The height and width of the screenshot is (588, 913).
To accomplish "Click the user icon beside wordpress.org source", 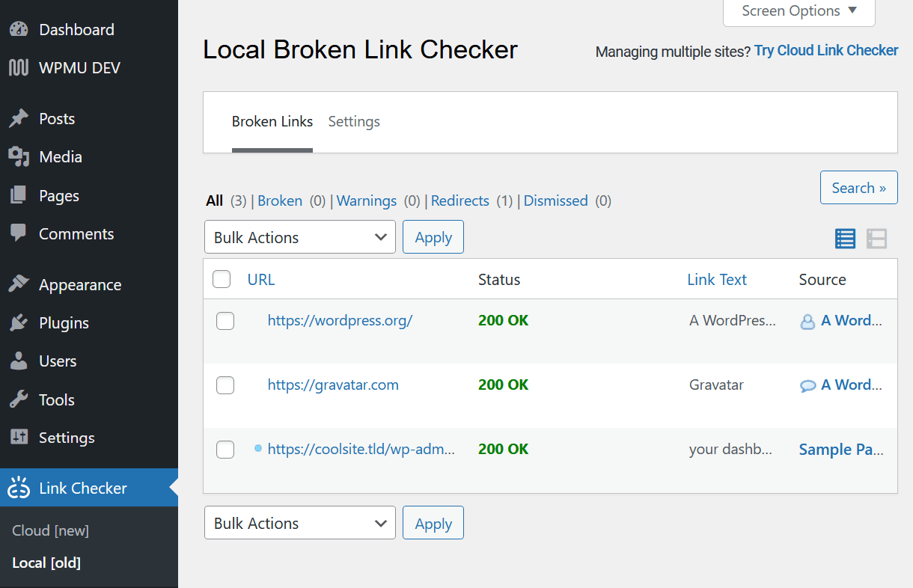I will (807, 322).
